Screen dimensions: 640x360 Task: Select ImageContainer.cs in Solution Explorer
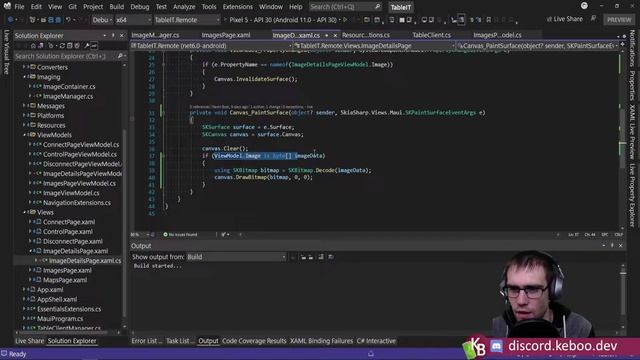[69, 87]
